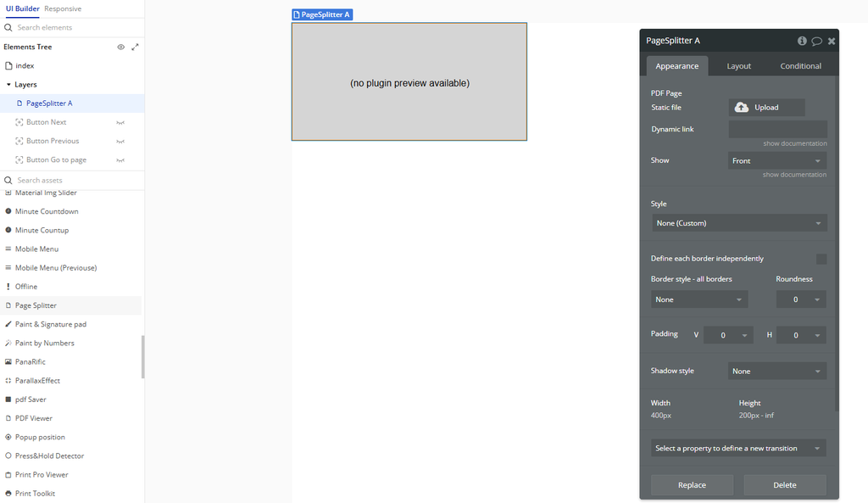The image size is (868, 503).
Task: Click the Delete button
Action: tap(783, 484)
